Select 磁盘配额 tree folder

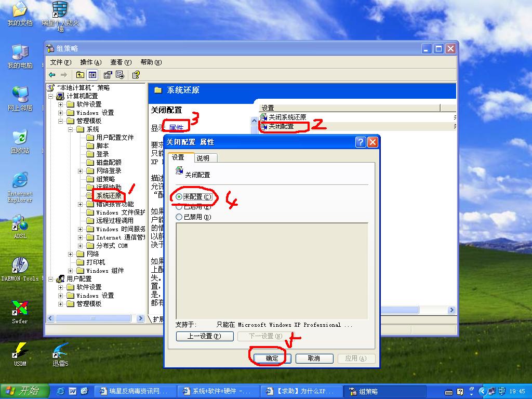109,163
